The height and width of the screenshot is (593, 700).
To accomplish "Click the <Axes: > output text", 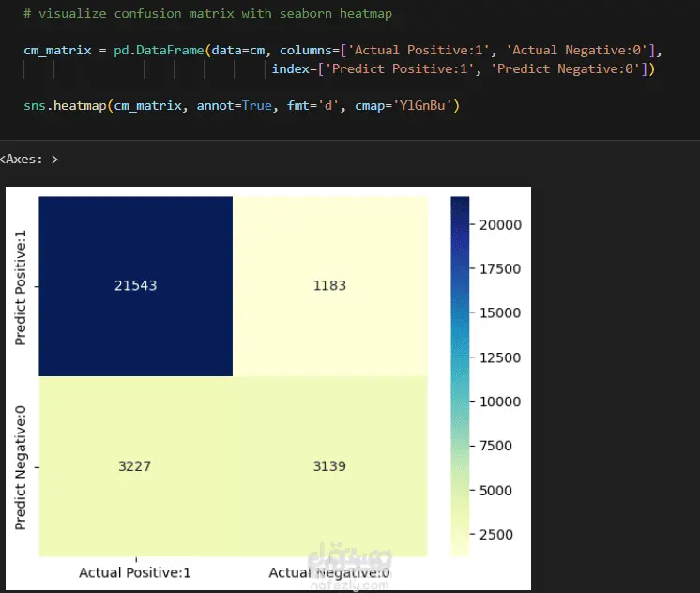I will click(29, 160).
